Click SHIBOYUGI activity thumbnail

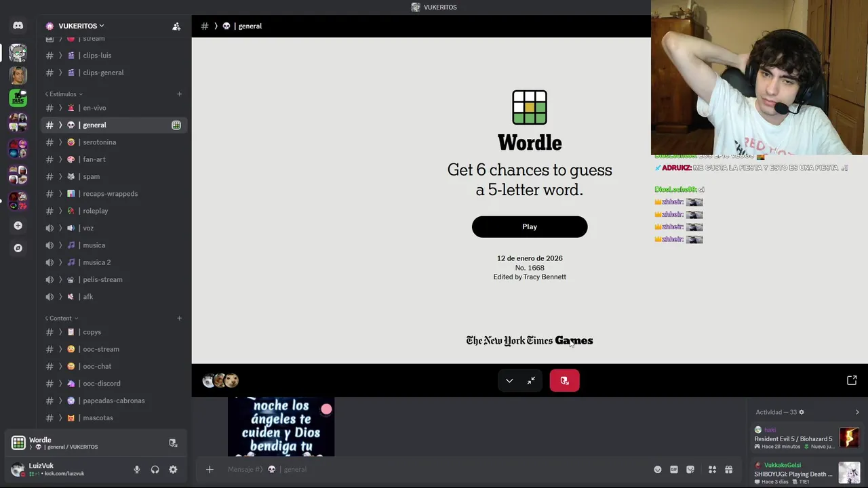point(849,473)
